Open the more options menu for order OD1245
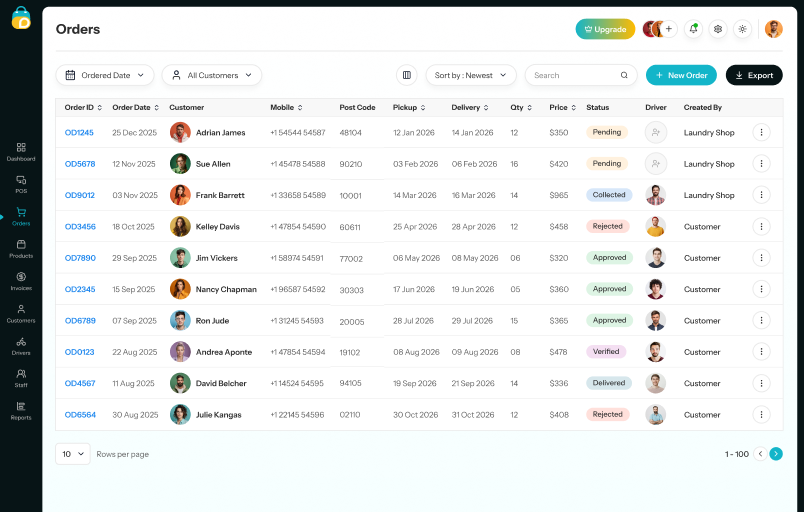The width and height of the screenshot is (804, 512). (761, 132)
